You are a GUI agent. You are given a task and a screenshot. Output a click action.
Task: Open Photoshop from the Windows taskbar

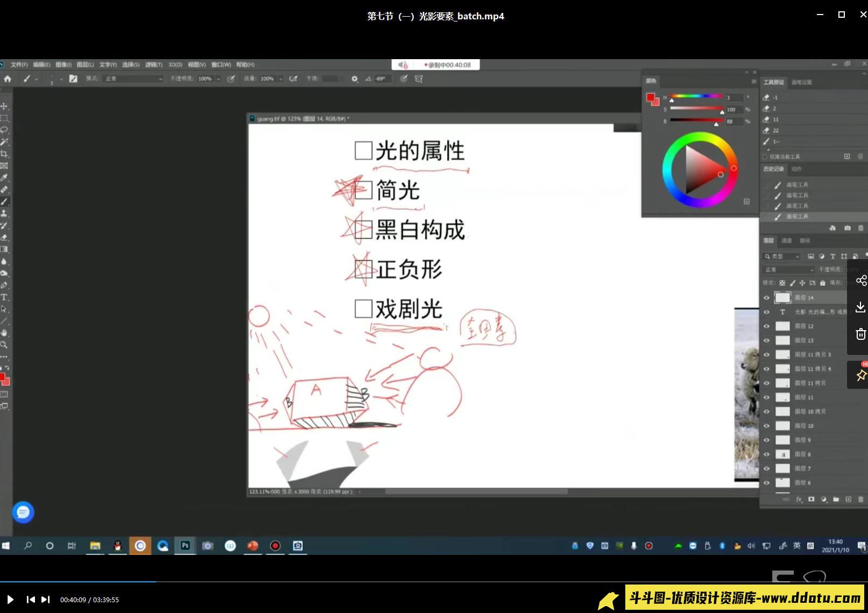(x=185, y=546)
